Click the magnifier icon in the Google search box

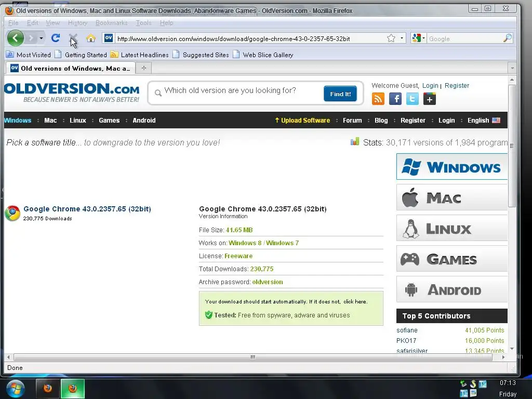click(507, 38)
